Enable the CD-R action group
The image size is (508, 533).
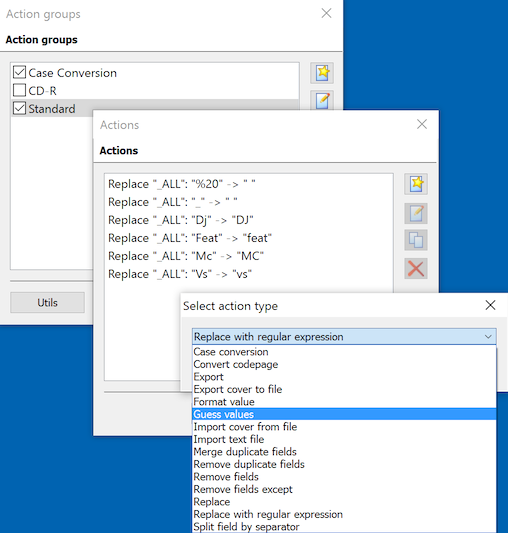tap(19, 90)
